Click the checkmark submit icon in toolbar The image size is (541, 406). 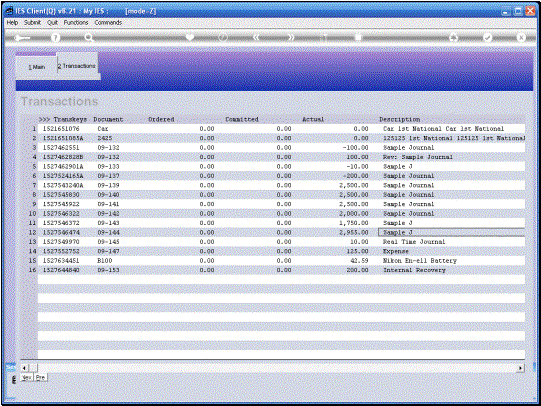[487, 37]
